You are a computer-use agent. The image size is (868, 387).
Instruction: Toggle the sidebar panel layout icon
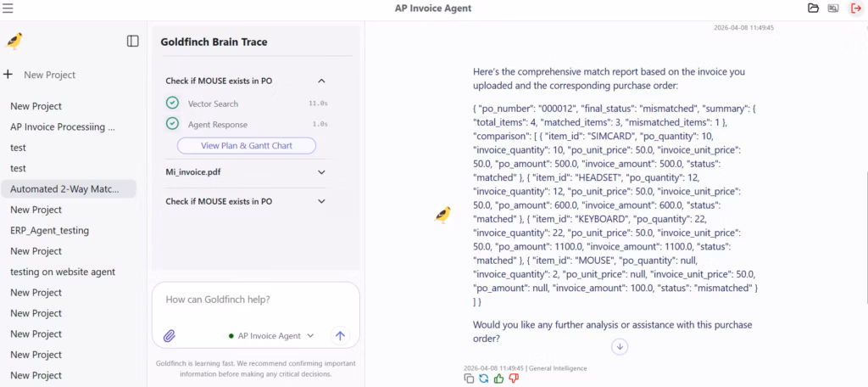pos(133,41)
